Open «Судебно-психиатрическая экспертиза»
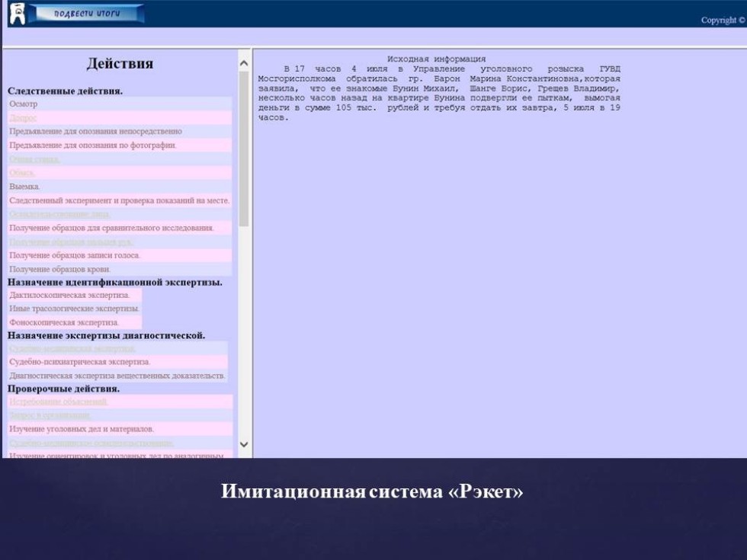 pyautogui.click(x=79, y=362)
